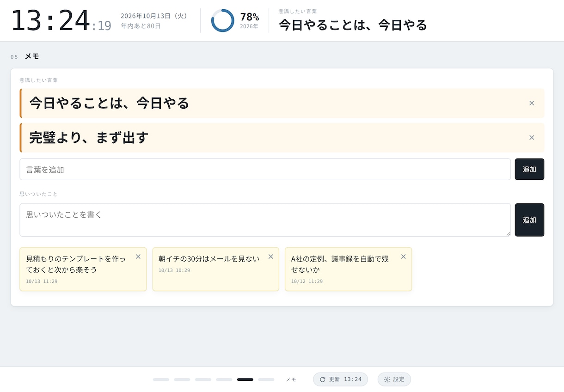Go to the fourth page indicator
The image size is (564, 392).
coord(224,380)
